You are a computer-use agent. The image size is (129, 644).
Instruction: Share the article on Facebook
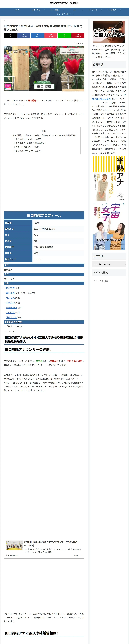click(24, 36)
